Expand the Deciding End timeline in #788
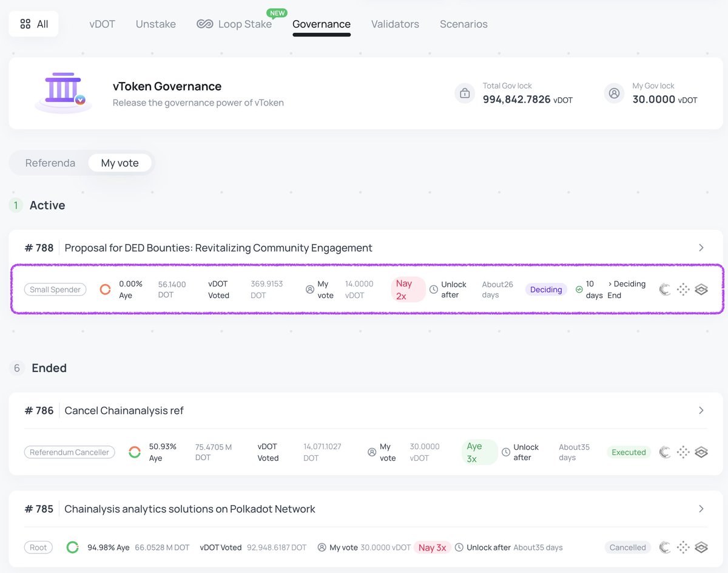Screen dimensions: 728x573 [x=626, y=290]
